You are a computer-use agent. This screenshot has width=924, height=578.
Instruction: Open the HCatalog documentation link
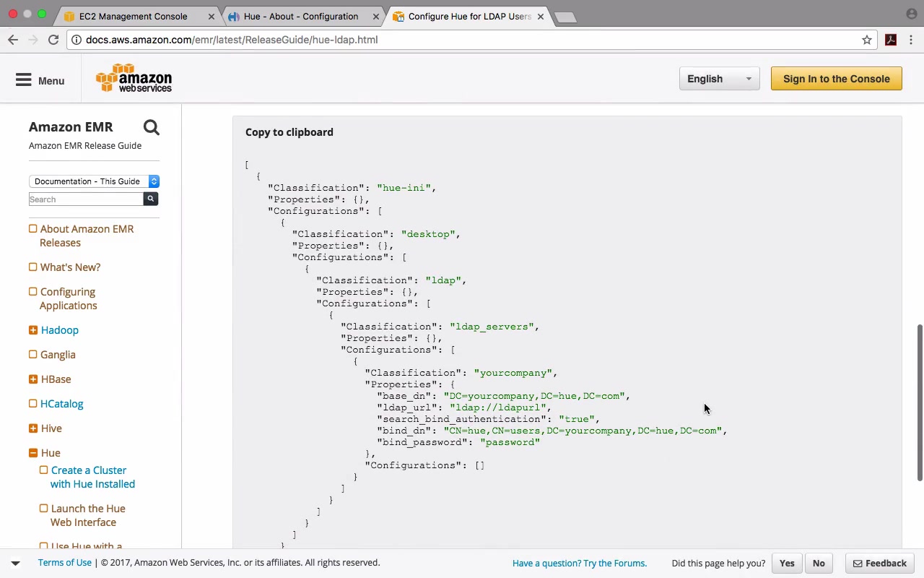pos(62,404)
